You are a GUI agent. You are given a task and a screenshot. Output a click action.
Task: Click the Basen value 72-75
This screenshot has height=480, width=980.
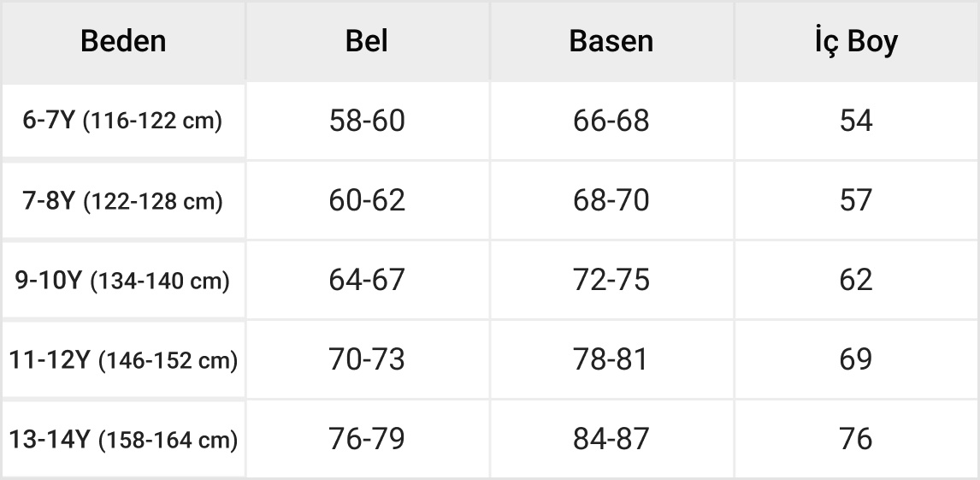pyautogui.click(x=611, y=281)
